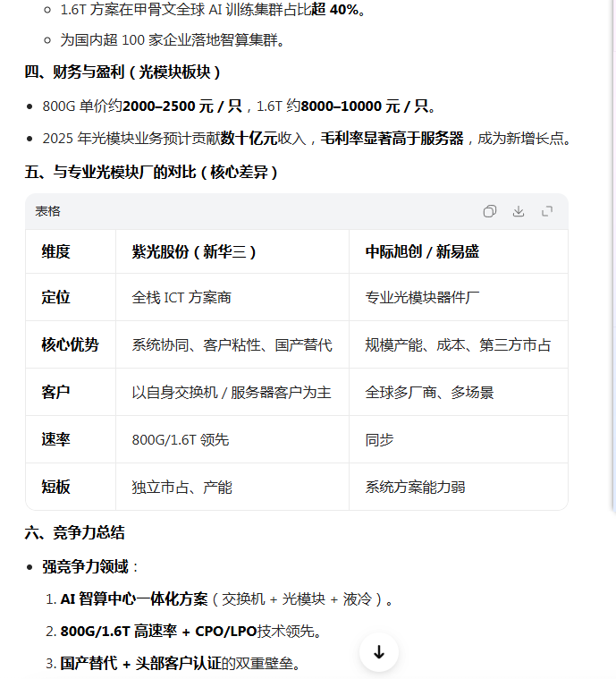616x679 pixels.
Task: Select the bullet '800G 单价约2000–2500 元 / 只'
Action: tap(239, 106)
